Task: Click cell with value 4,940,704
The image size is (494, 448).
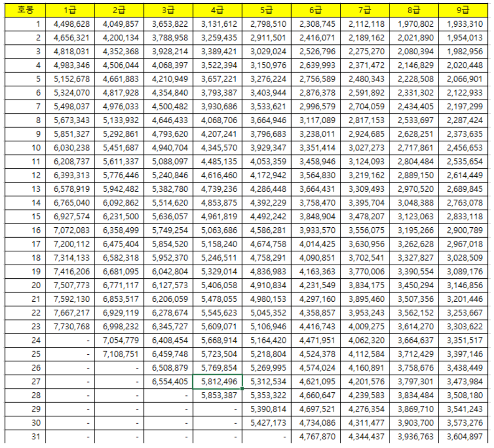Action: point(168,148)
